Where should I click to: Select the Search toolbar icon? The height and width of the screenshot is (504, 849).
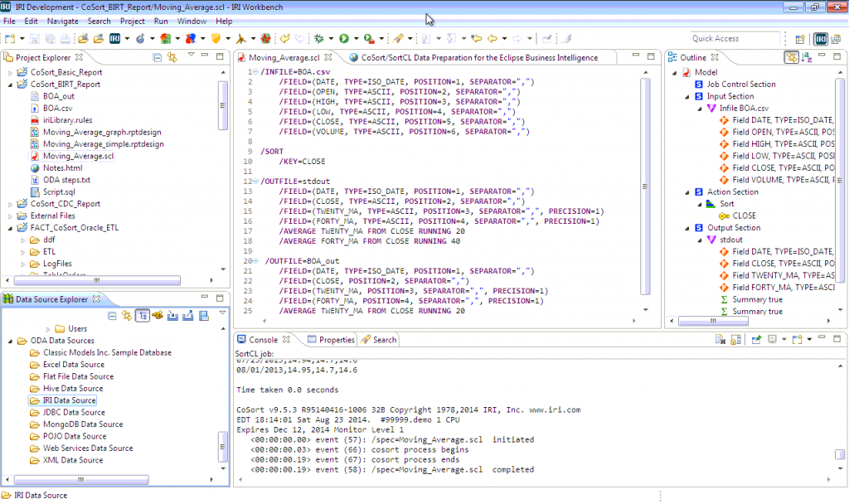point(398,38)
